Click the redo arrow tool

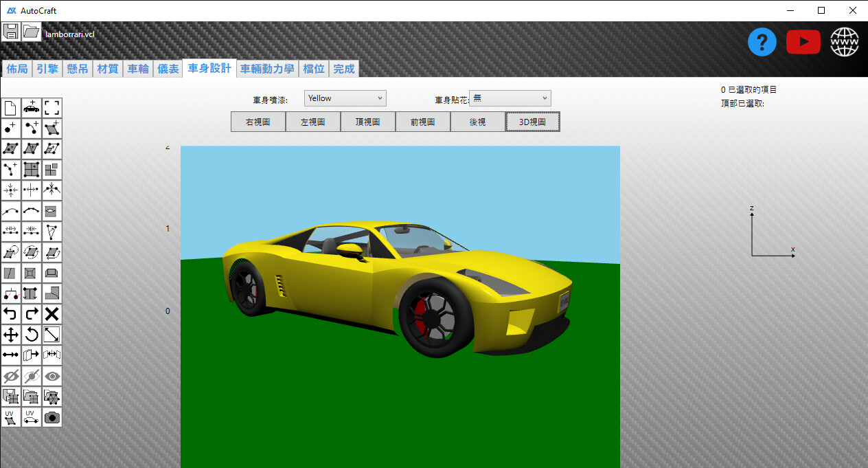click(x=32, y=314)
